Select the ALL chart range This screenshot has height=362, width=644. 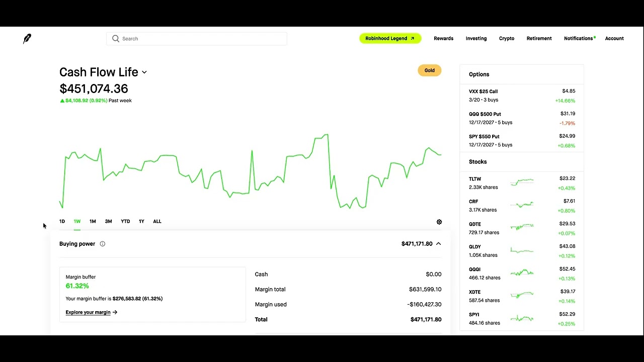click(157, 221)
